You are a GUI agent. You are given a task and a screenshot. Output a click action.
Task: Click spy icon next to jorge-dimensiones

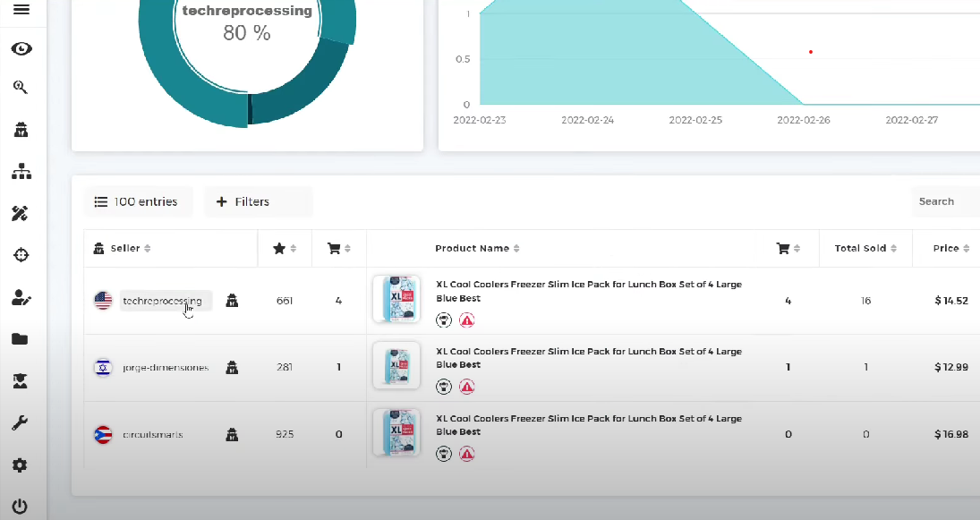[x=232, y=368]
